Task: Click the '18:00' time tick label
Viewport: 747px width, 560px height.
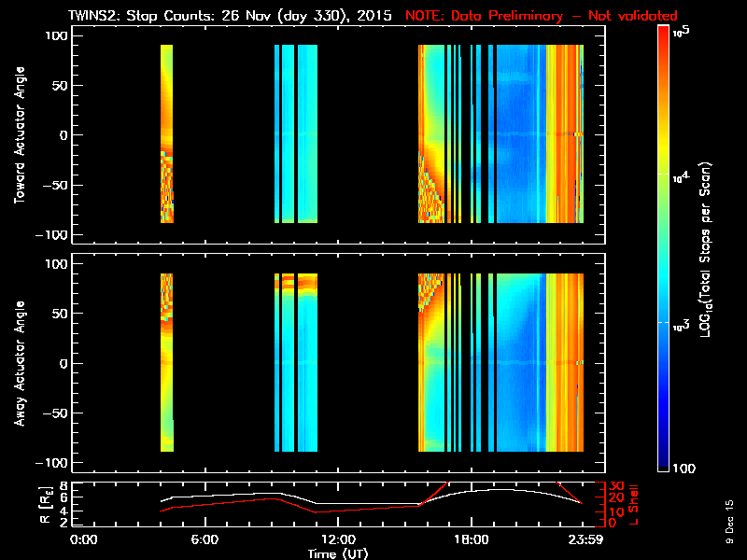Action: click(x=472, y=539)
